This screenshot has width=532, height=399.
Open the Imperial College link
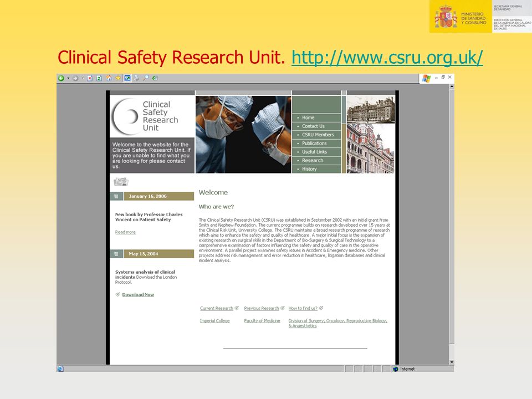coord(215,321)
